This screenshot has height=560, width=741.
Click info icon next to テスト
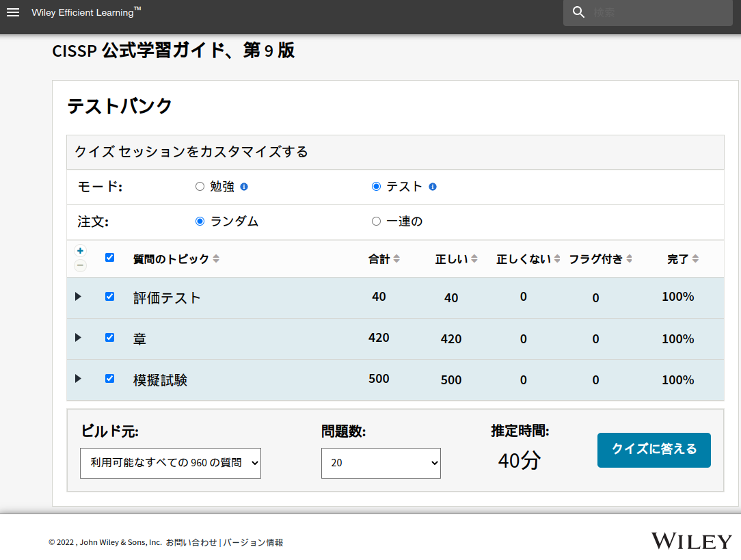[433, 187]
